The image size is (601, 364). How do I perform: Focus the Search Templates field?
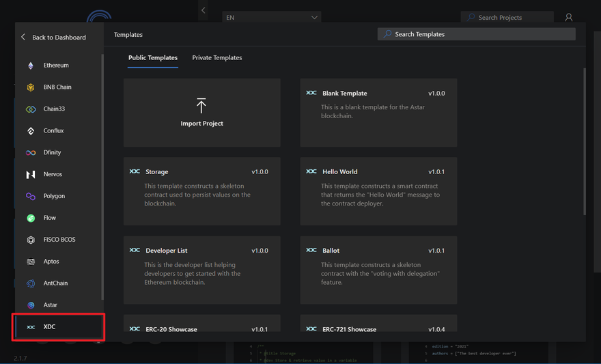476,33
